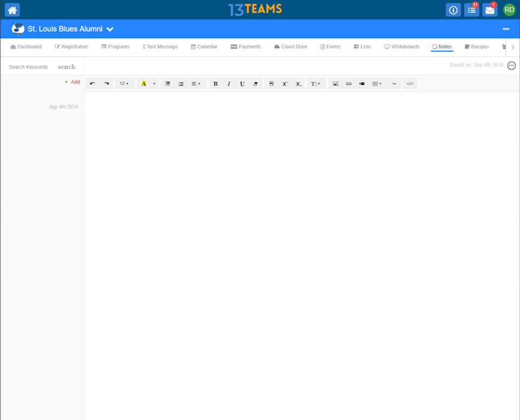Insert a horizontal rule
Screen dimensions: 520x420
tap(394, 83)
